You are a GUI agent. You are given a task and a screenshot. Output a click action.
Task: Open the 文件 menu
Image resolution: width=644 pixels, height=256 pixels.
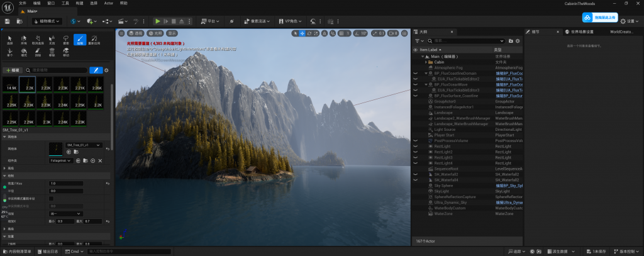(23, 3)
